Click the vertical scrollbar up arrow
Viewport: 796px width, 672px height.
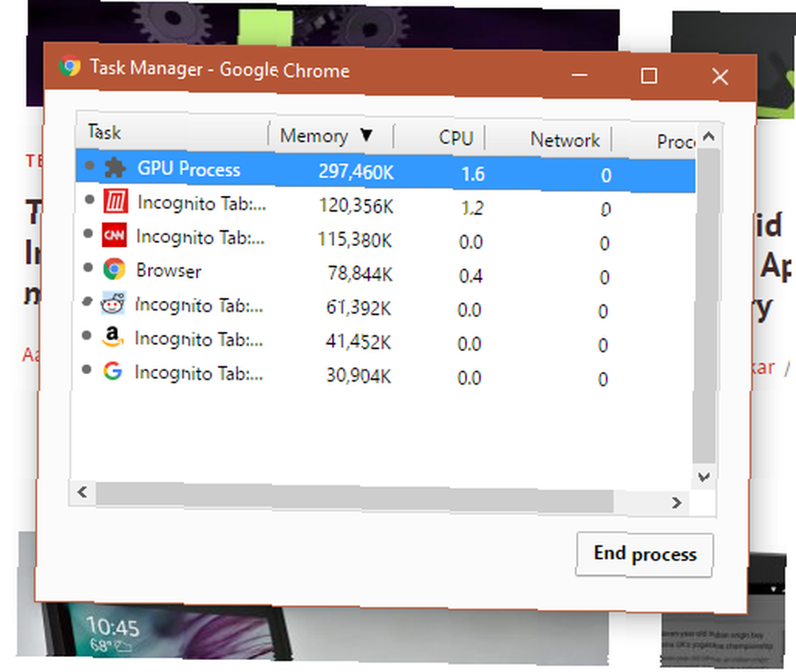pyautogui.click(x=708, y=136)
